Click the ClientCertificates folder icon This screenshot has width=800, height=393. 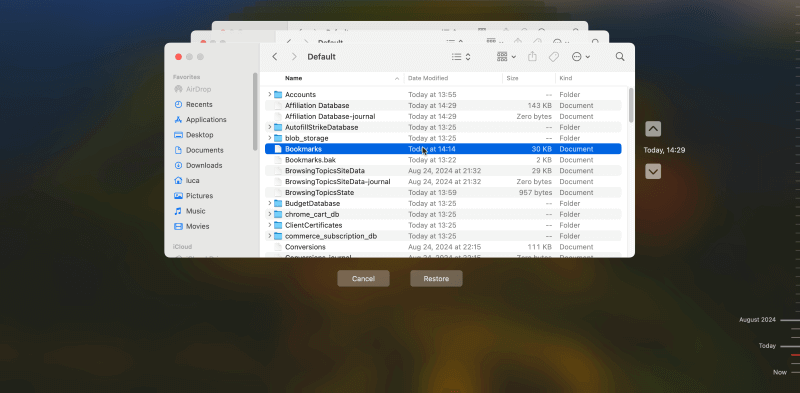(278, 225)
